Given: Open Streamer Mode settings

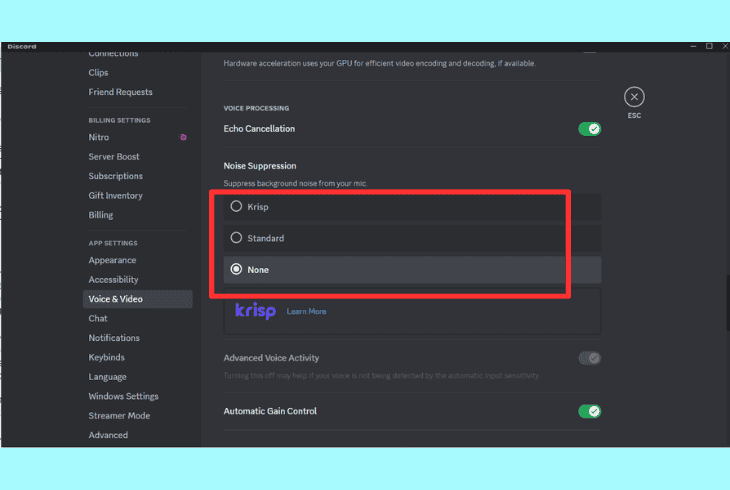Looking at the screenshot, I should click(119, 416).
